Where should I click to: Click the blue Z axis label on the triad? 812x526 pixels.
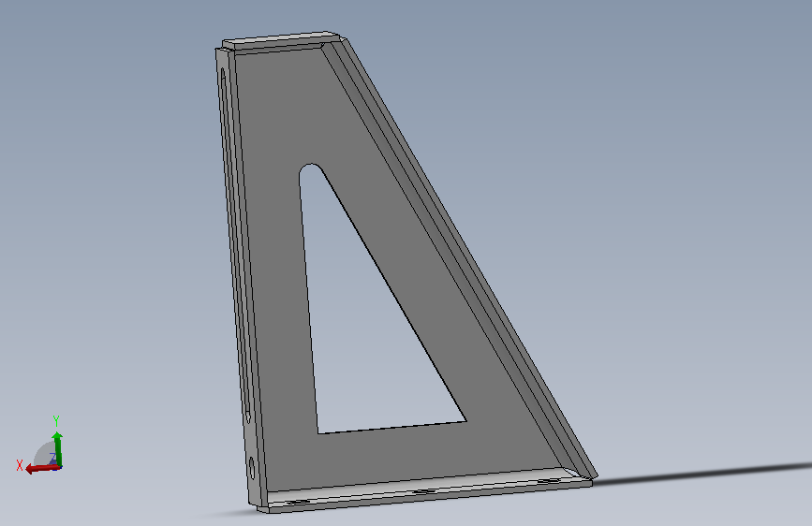click(52, 457)
